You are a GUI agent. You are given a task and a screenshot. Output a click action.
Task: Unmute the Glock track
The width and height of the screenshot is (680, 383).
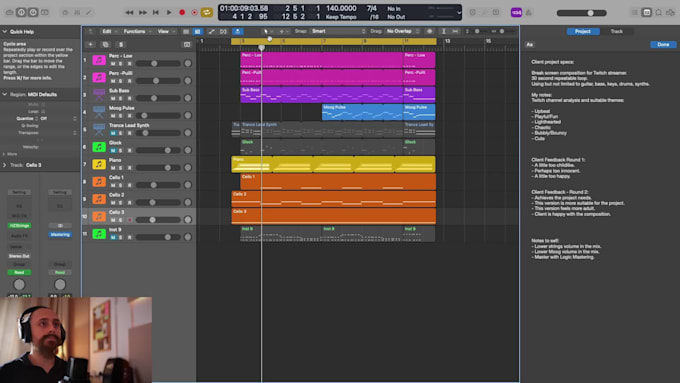click(113, 151)
